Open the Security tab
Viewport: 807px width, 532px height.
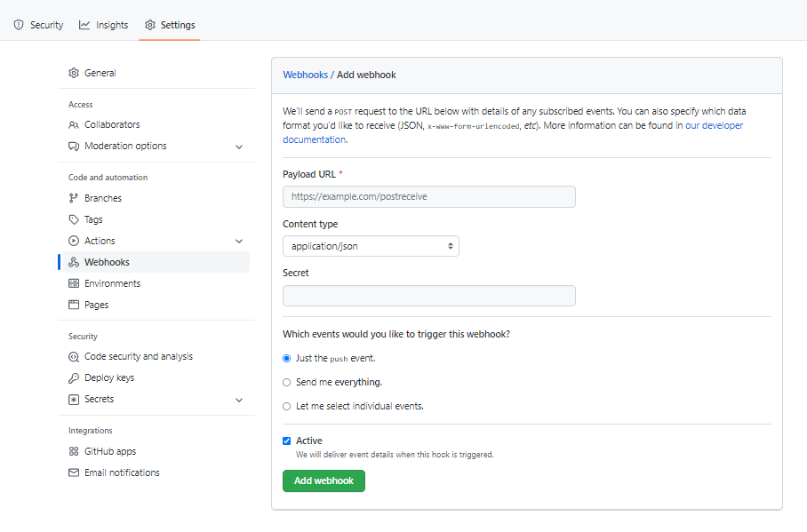click(38, 25)
